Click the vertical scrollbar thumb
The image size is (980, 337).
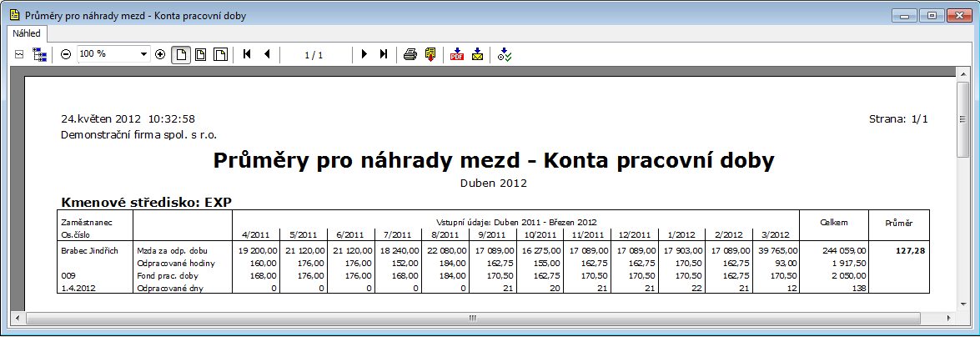click(963, 118)
